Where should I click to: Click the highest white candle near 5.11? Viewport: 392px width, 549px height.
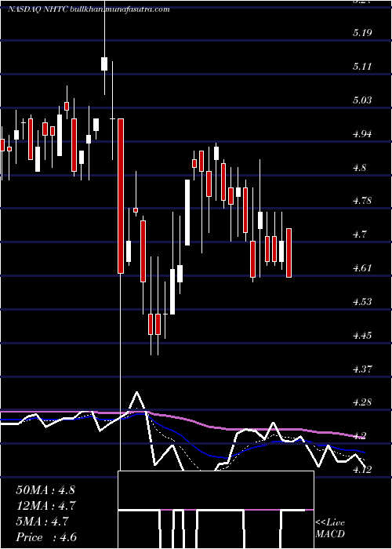point(104,64)
